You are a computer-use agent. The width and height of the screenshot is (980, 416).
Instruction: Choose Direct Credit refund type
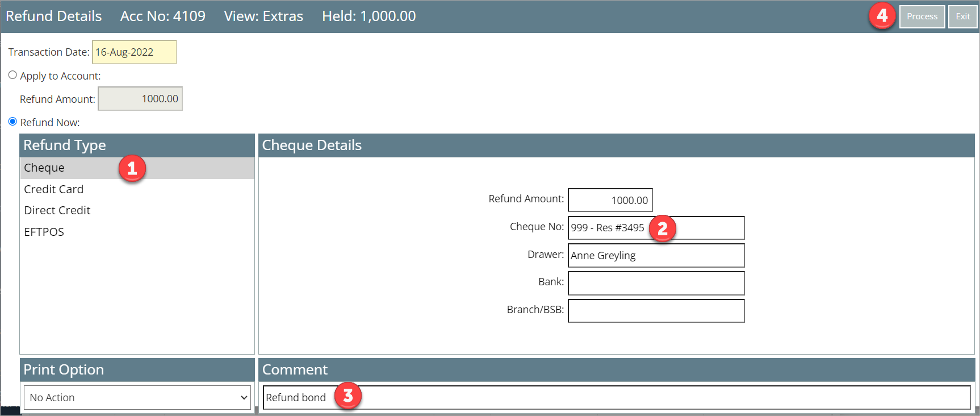click(x=57, y=210)
